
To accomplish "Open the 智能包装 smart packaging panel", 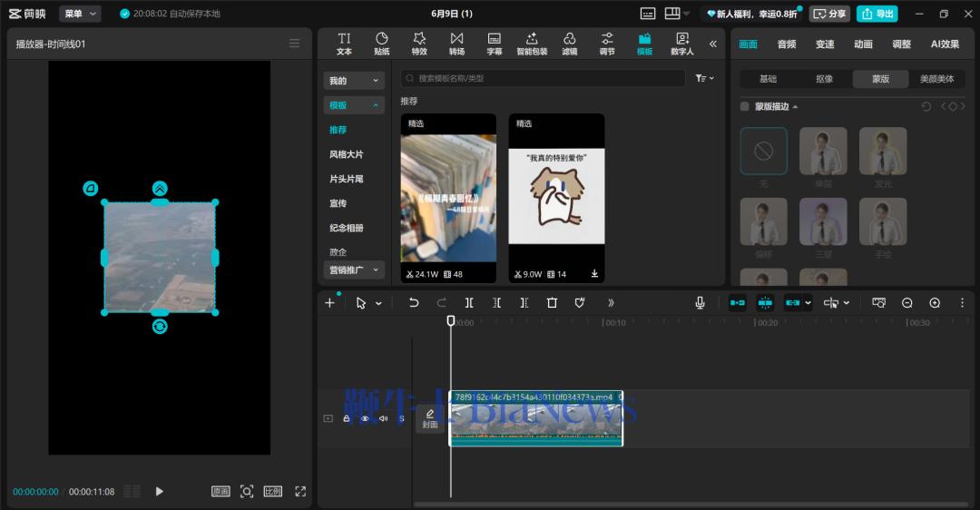I will click(532, 44).
